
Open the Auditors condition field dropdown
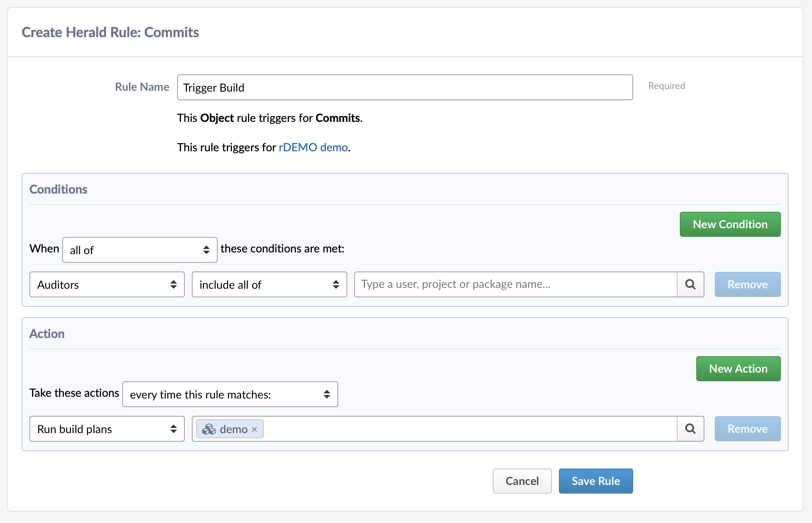coord(107,284)
